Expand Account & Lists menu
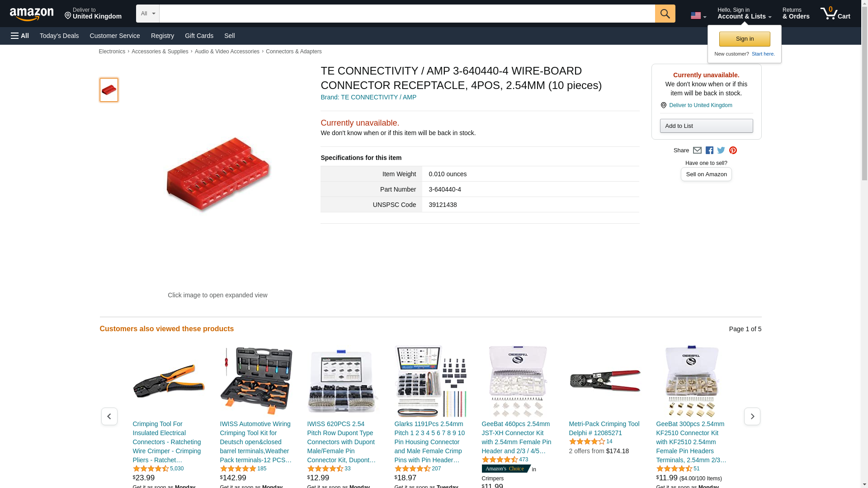Screen dimensions: 868x488 tap(744, 14)
